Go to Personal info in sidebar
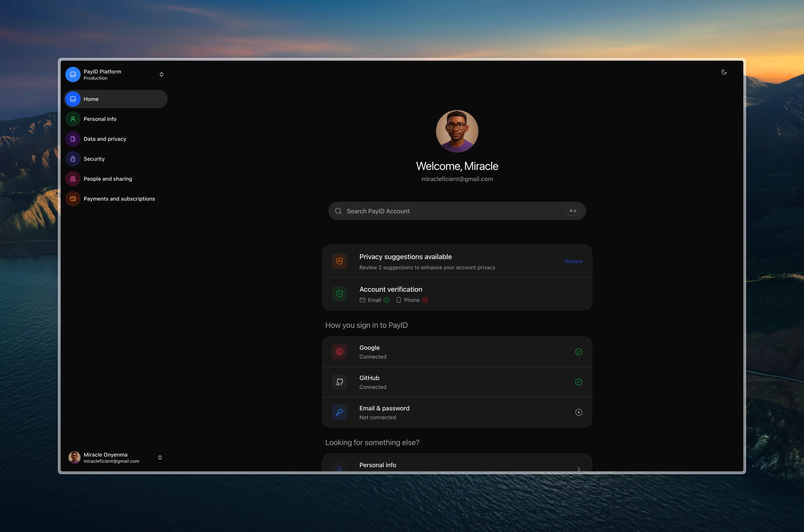 tap(116, 119)
